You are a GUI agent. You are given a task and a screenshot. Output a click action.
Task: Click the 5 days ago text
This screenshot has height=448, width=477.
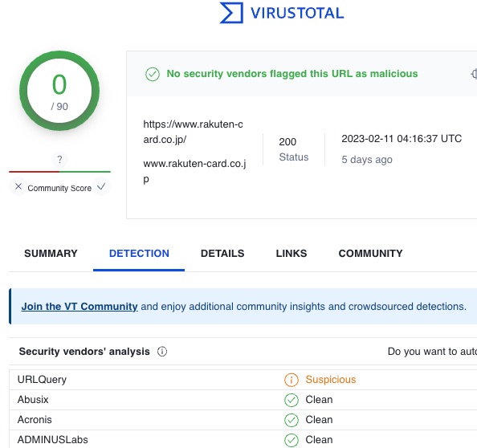point(367,160)
